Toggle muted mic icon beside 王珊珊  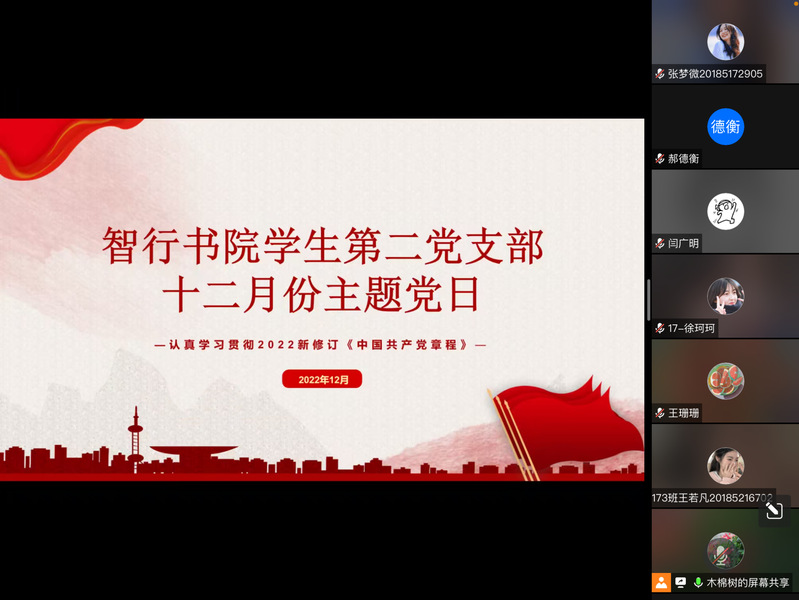point(660,413)
